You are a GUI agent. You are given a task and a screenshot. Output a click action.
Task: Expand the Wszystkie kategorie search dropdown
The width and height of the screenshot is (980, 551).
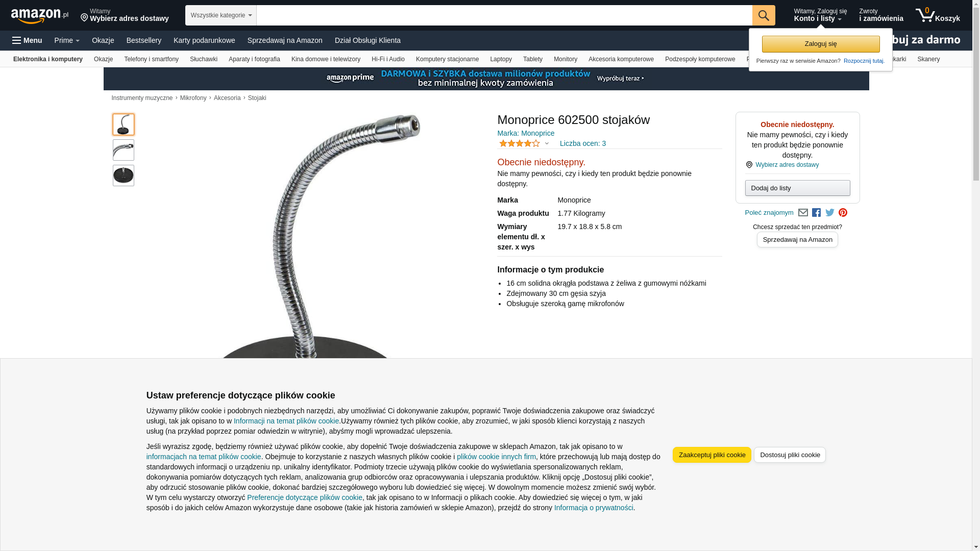click(x=221, y=15)
